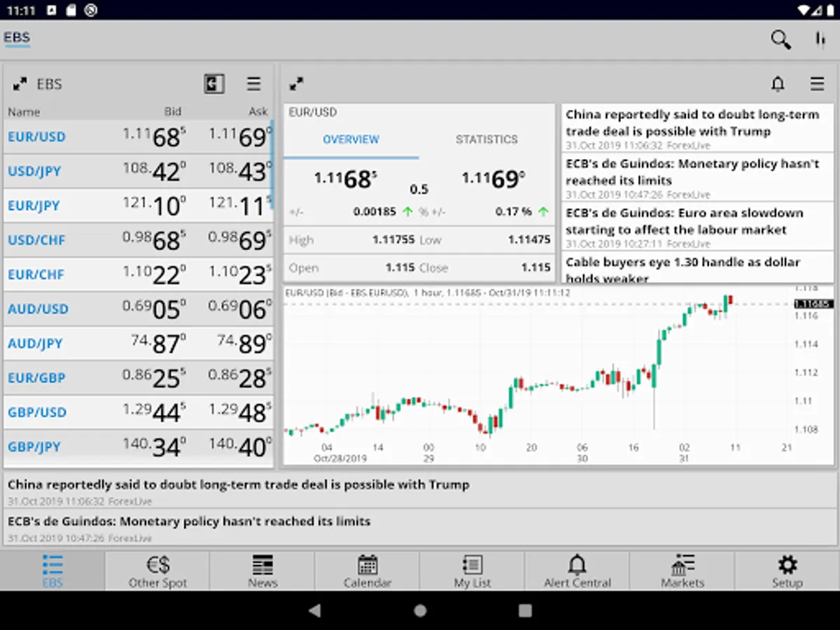Click the 0.5 spread value
The image size is (840, 630).
[x=419, y=190]
